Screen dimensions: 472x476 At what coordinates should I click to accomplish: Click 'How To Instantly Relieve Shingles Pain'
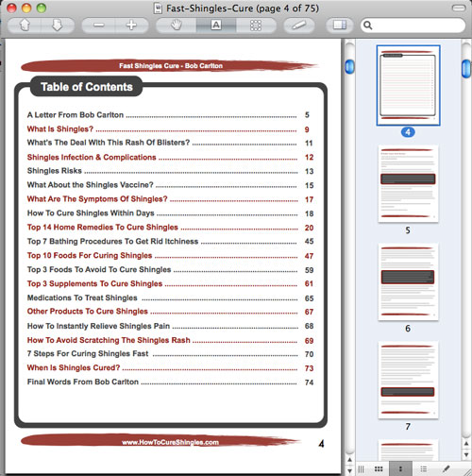(98, 326)
